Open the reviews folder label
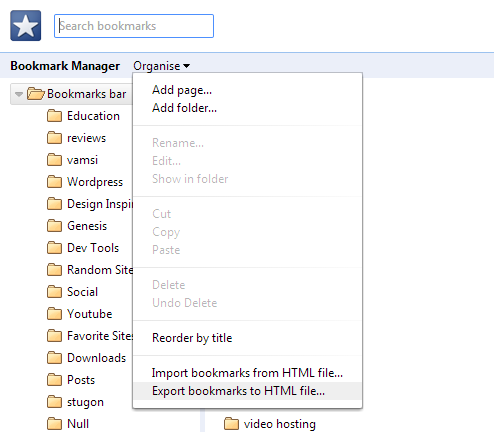The height and width of the screenshot is (432, 494). click(86, 138)
